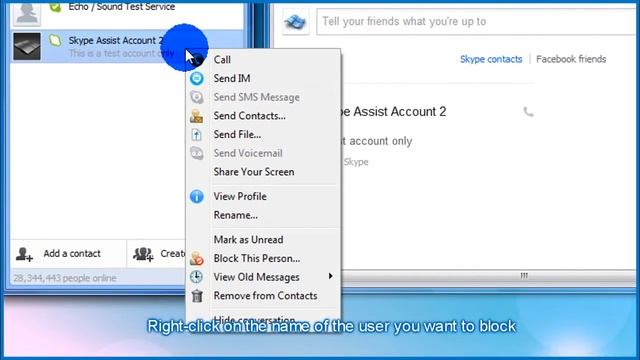Choose Rename... in the context menu
The image size is (640, 360).
pyautogui.click(x=236, y=215)
